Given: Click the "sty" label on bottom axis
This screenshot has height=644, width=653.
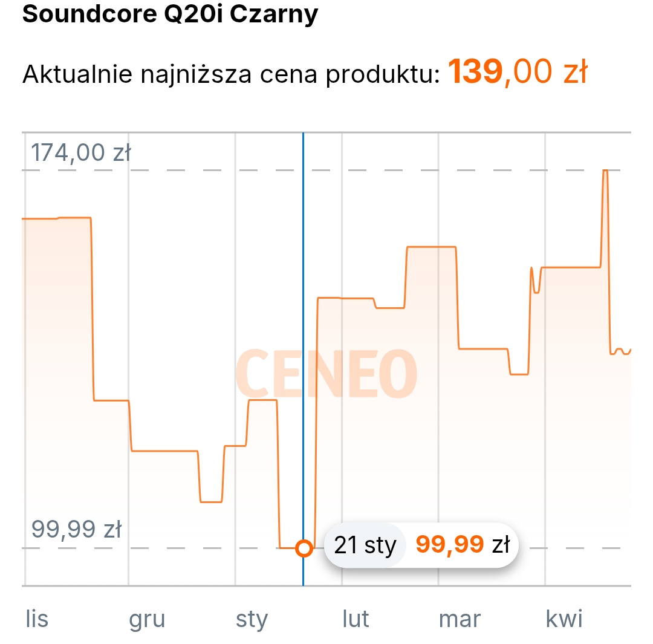Looking at the screenshot, I should 252,619.
